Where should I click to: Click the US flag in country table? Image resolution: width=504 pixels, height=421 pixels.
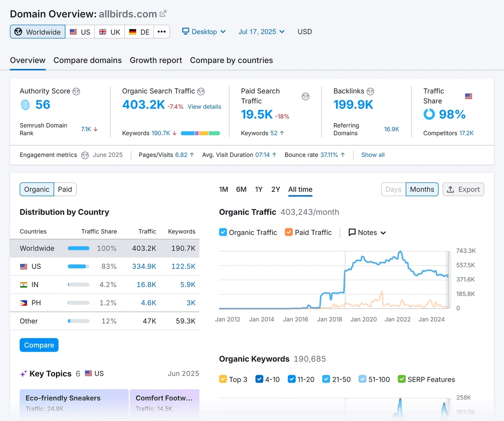(x=24, y=266)
